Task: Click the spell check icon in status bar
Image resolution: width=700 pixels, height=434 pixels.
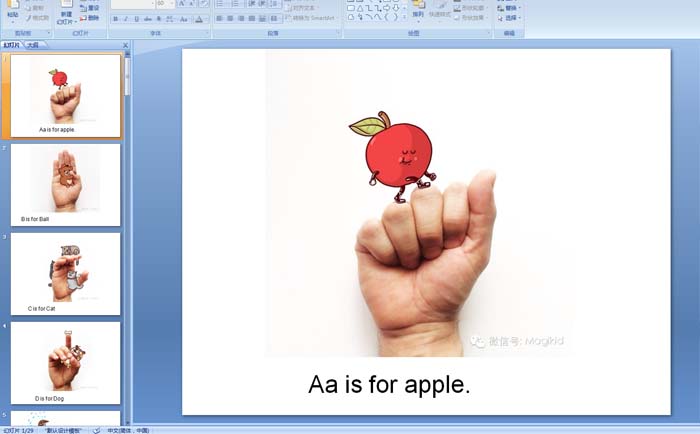Action: [96, 430]
